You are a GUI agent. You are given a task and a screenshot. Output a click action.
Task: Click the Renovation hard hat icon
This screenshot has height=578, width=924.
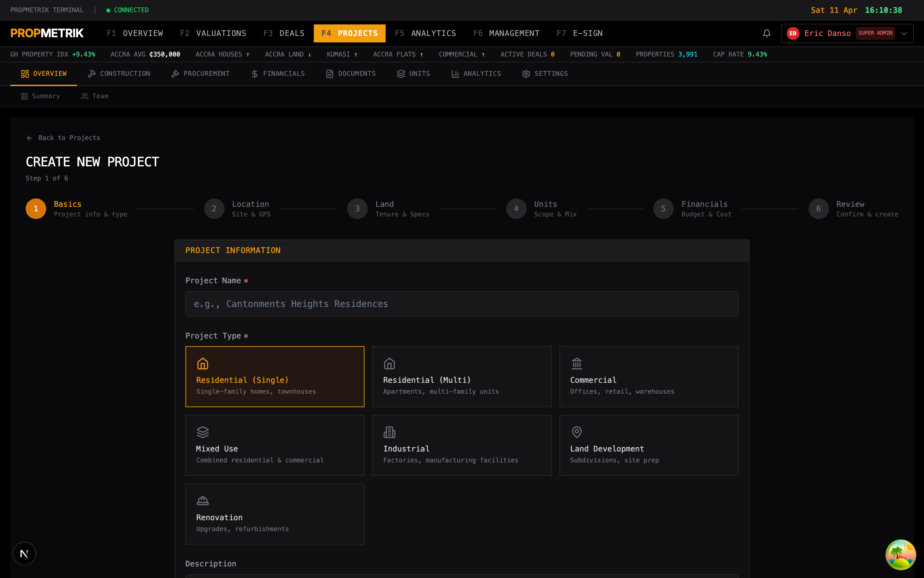(202, 500)
